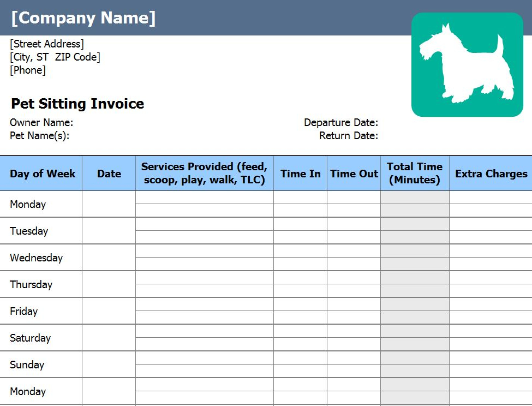Click the Owner Name: label

[x=41, y=122]
